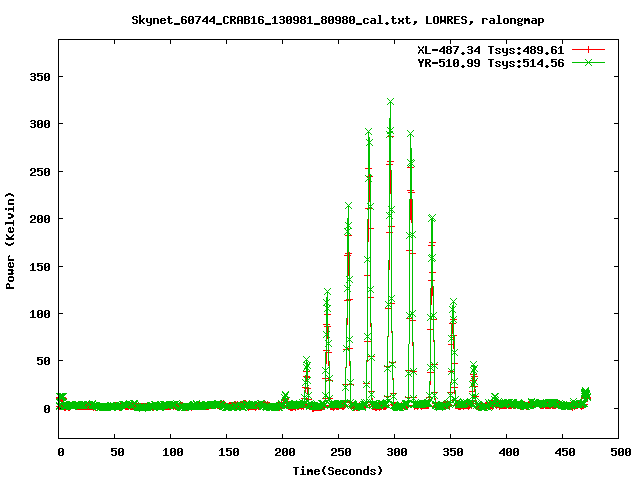Click the YR-510.99 Tsys:514.56 legend label

[x=490, y=63]
